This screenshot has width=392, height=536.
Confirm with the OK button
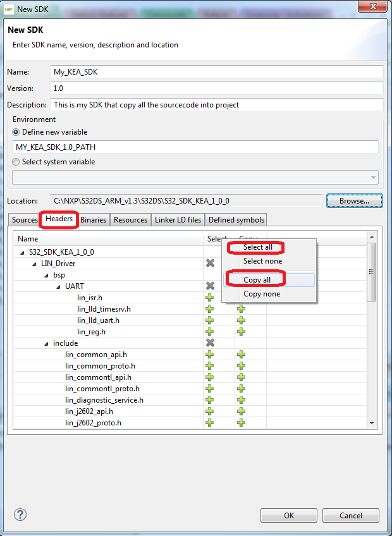pyautogui.click(x=289, y=516)
